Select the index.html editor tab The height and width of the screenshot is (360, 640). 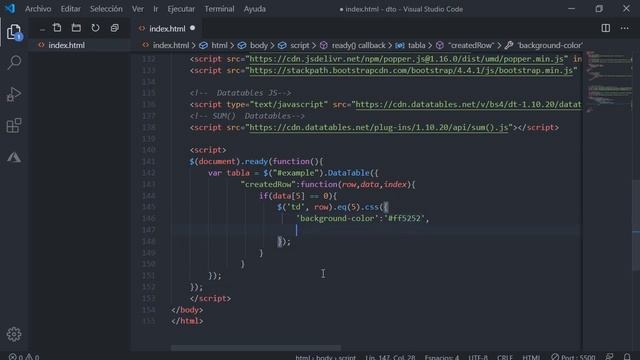167,29
